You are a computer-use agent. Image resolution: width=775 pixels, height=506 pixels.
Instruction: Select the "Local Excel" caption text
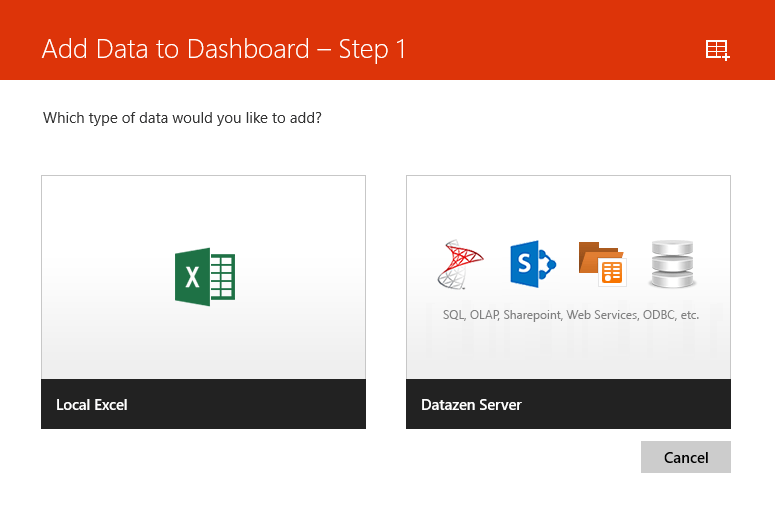[x=92, y=405]
